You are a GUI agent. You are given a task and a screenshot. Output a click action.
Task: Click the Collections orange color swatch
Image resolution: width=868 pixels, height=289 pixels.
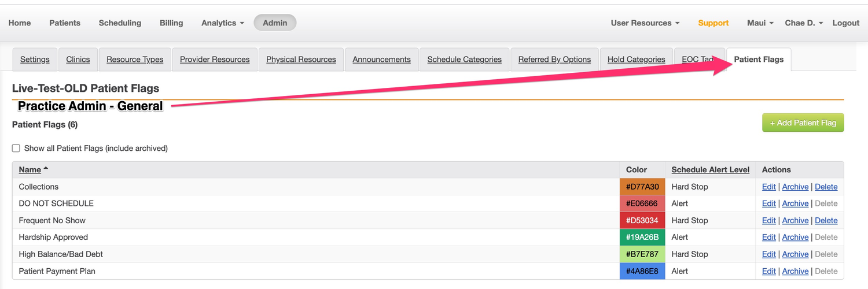642,187
